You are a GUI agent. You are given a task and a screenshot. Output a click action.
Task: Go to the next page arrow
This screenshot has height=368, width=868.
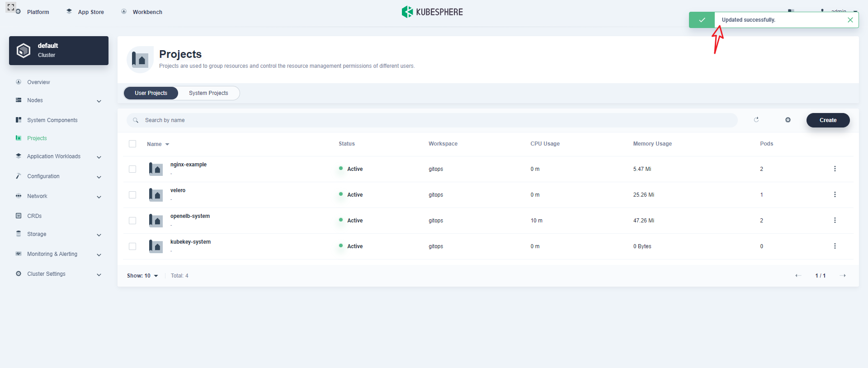[x=843, y=276]
